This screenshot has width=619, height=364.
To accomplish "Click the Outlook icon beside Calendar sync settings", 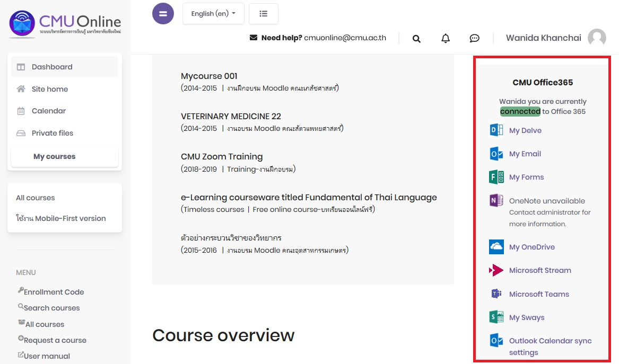I will 496,340.
